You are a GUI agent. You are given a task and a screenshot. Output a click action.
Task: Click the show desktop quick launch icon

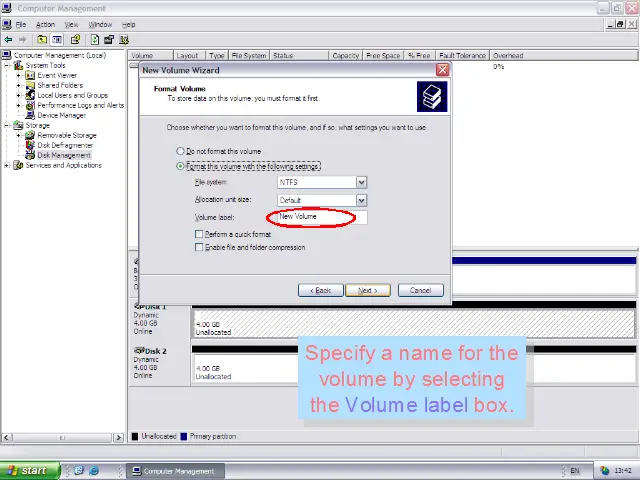[79, 471]
